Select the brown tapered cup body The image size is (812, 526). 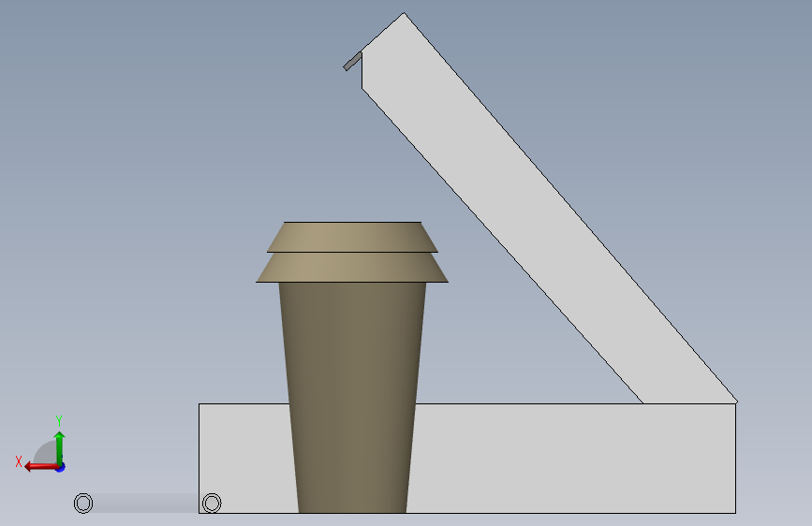point(352,398)
